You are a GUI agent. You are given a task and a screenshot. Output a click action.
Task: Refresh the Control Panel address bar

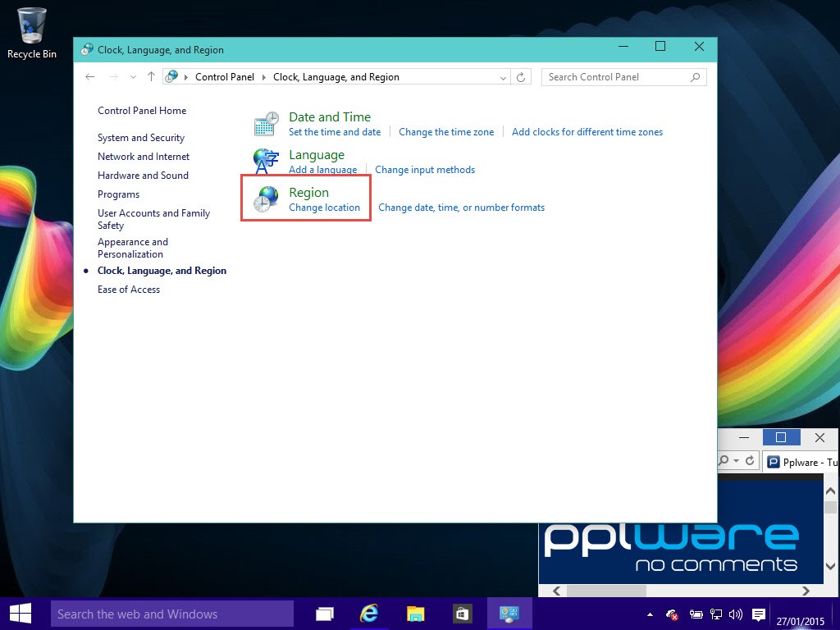tap(521, 77)
